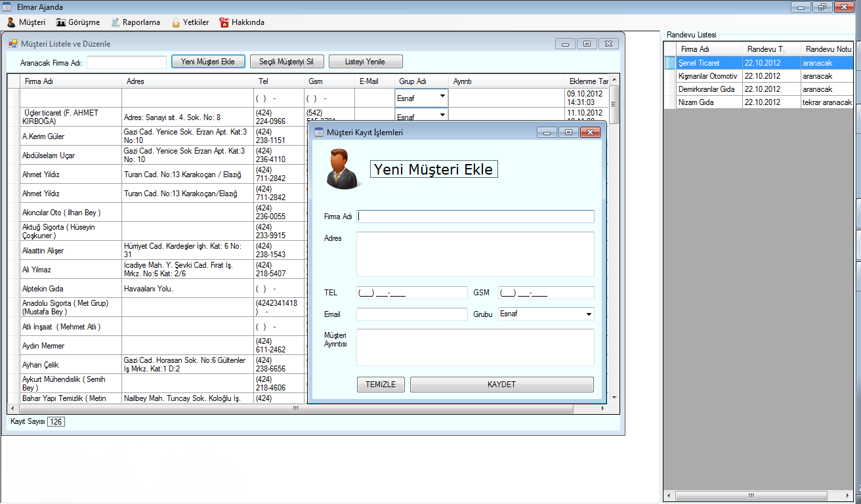Expand the Grubu dropdown in form
This screenshot has height=504, width=861.
point(588,314)
